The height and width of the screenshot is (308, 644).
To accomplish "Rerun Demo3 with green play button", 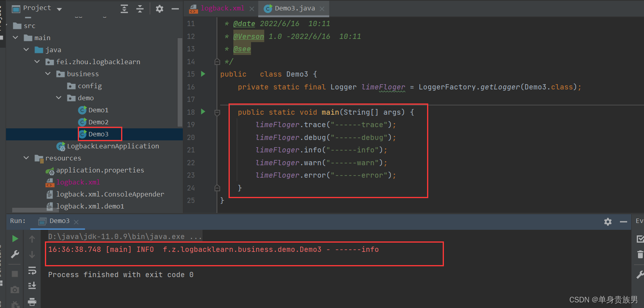I will pos(15,239).
